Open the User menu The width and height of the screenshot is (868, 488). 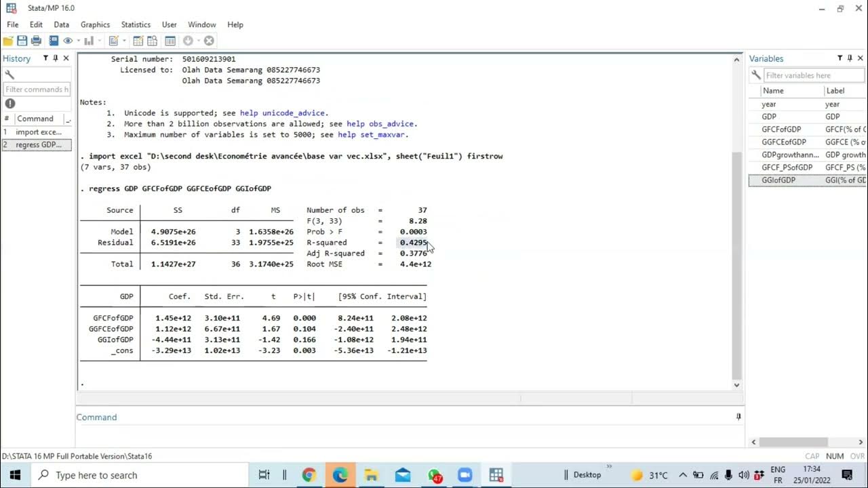[x=170, y=24]
